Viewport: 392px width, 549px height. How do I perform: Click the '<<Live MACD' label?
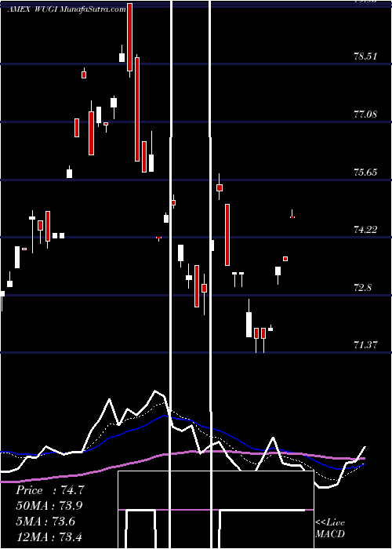(330, 528)
